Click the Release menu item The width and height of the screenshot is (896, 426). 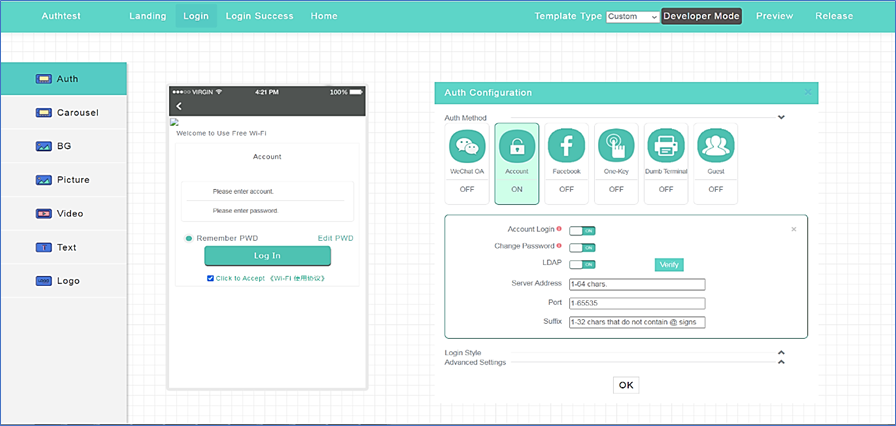click(834, 16)
